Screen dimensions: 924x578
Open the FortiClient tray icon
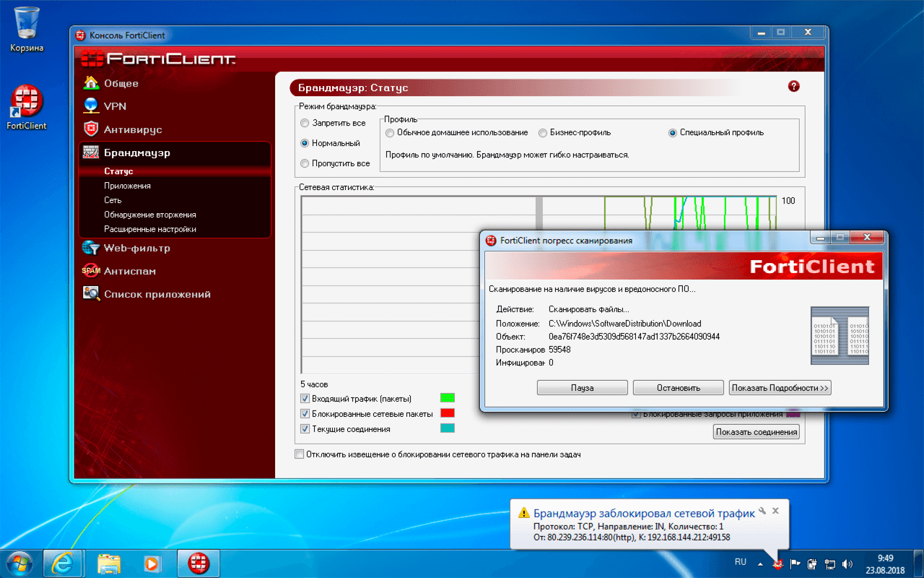(x=776, y=563)
